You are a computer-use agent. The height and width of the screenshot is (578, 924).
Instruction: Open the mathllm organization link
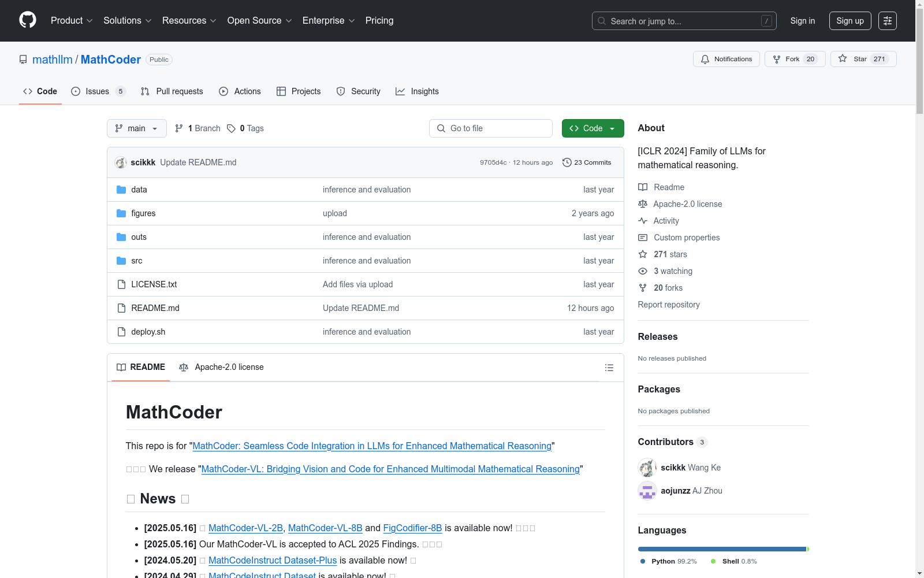[x=53, y=60]
